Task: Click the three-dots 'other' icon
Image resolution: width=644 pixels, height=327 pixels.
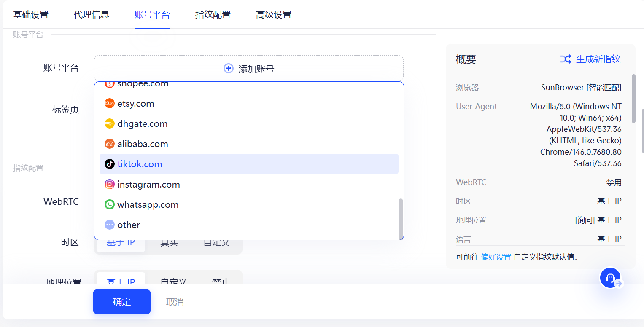Action: click(x=110, y=225)
